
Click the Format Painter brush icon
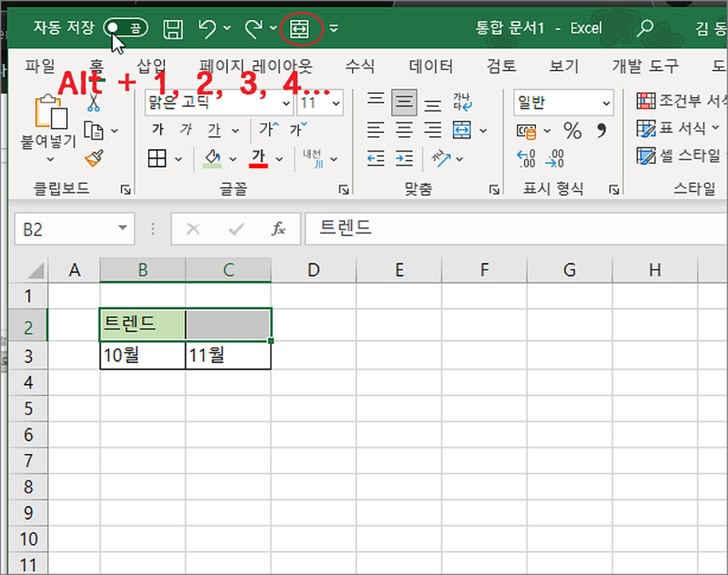pos(94,158)
